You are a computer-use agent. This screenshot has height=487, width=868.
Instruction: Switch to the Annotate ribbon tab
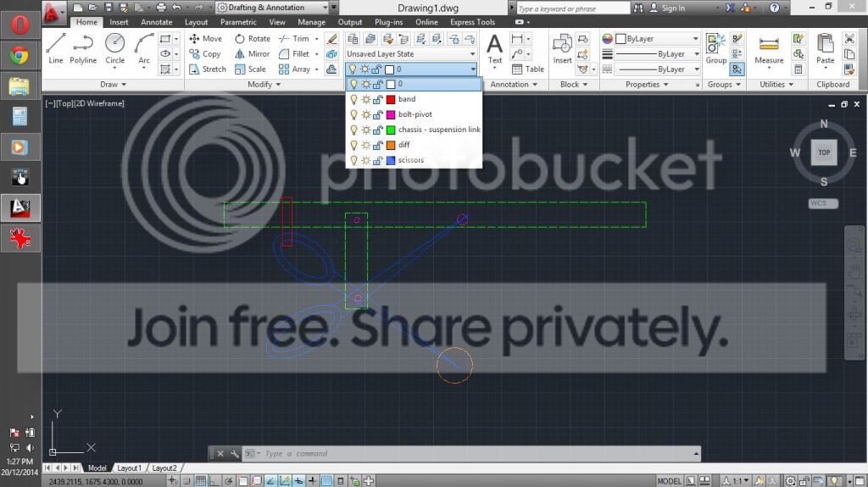(156, 22)
